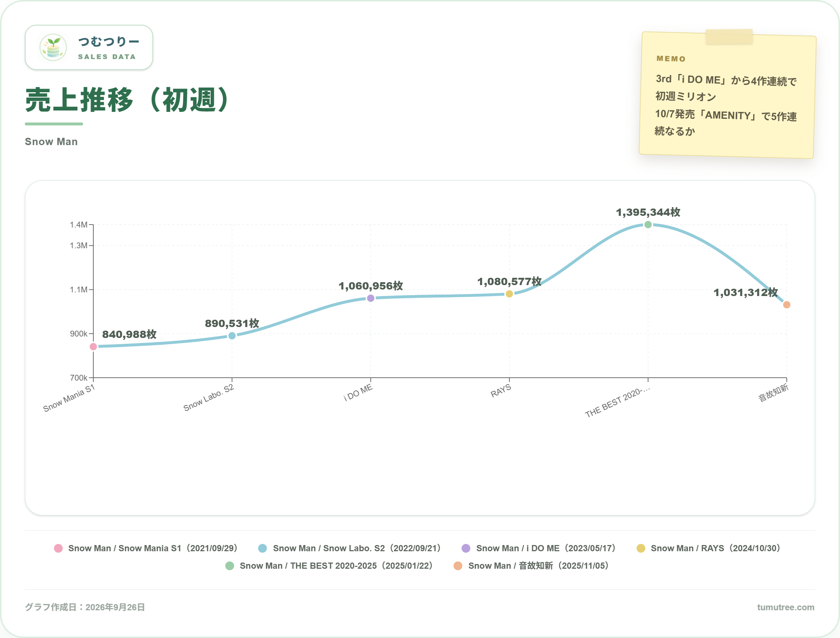Click the 890,531枚 value label
This screenshot has height=638, width=840.
click(x=232, y=323)
